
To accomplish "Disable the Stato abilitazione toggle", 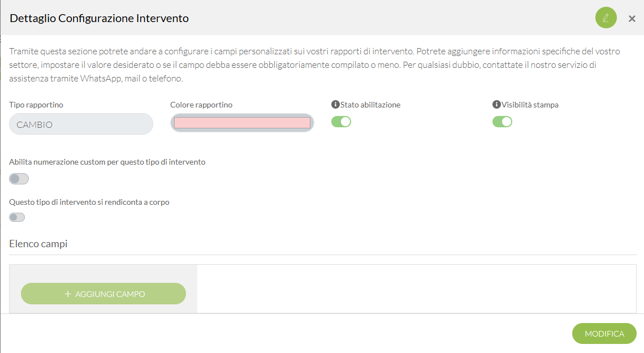I will (x=342, y=122).
